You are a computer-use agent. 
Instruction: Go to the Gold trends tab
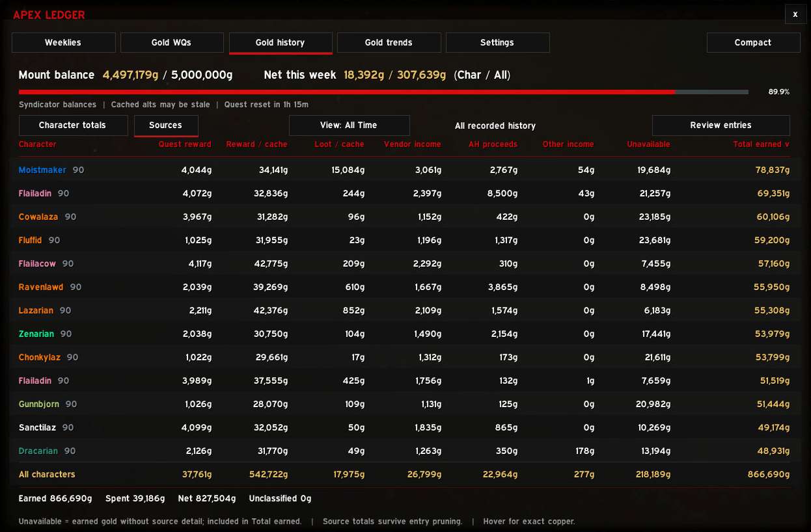389,42
